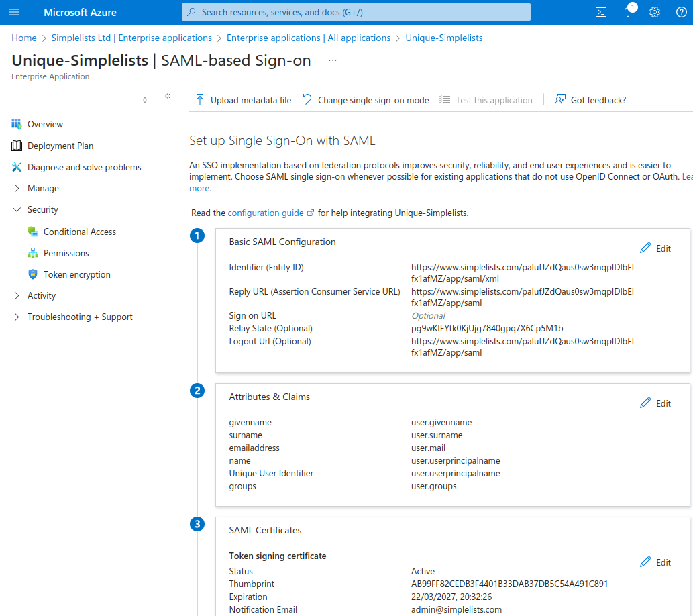This screenshot has width=693, height=616.
Task: Go to Home breadcrumb
Action: click(24, 38)
